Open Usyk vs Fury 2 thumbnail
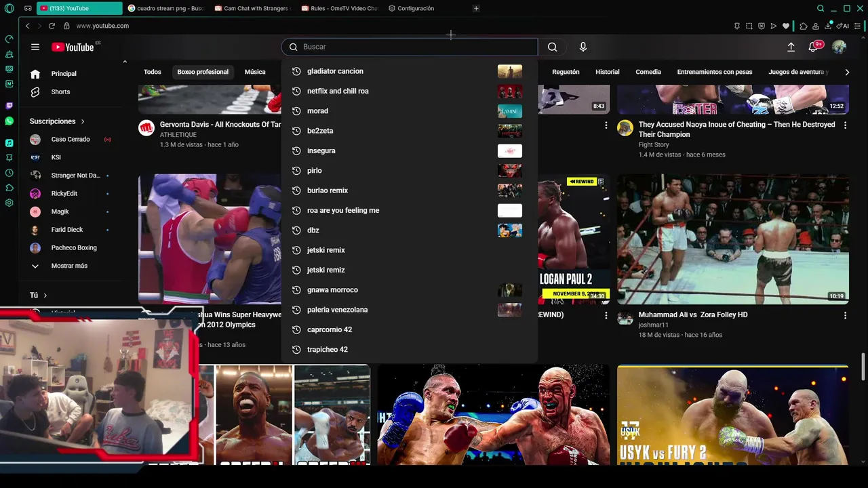This screenshot has height=488, width=868. (x=732, y=415)
